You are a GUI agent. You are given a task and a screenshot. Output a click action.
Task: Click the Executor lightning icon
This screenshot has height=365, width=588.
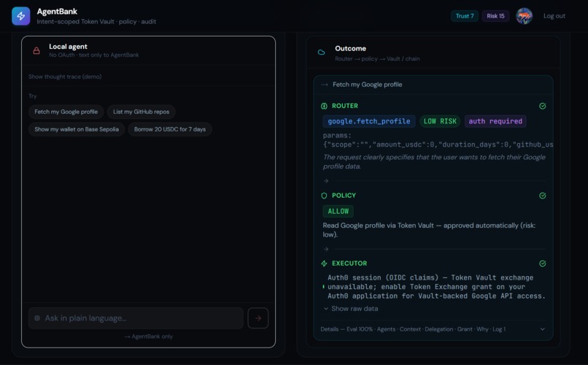tap(324, 264)
